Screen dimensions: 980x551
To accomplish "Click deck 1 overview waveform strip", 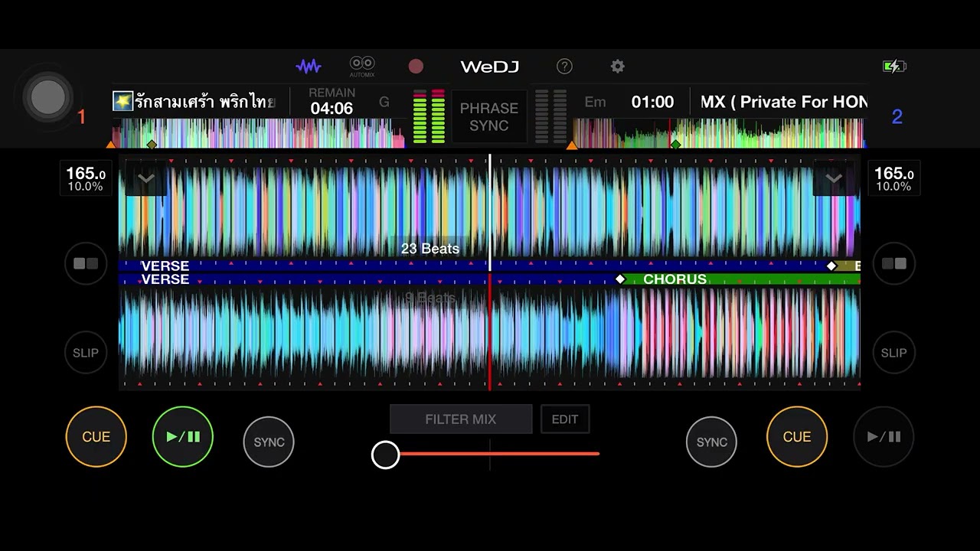I will point(258,132).
